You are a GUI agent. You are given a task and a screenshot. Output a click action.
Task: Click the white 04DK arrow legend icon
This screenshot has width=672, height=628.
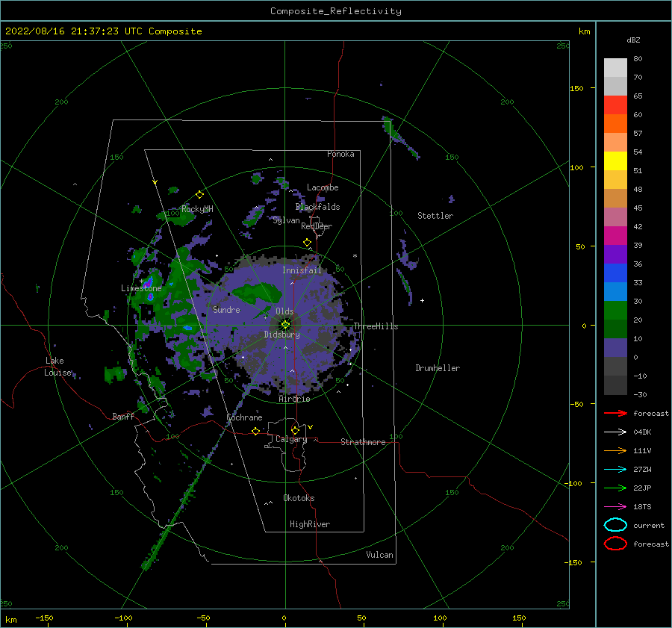(x=615, y=432)
